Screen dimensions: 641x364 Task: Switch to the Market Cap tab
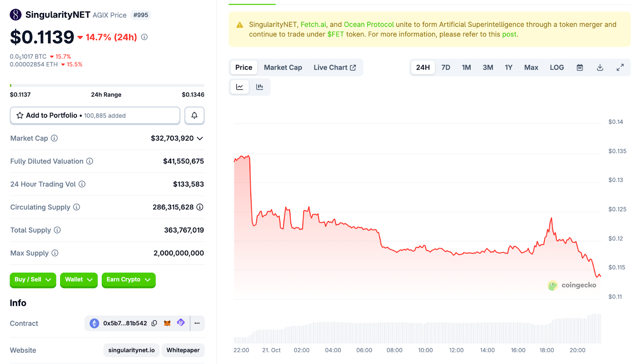coord(283,67)
